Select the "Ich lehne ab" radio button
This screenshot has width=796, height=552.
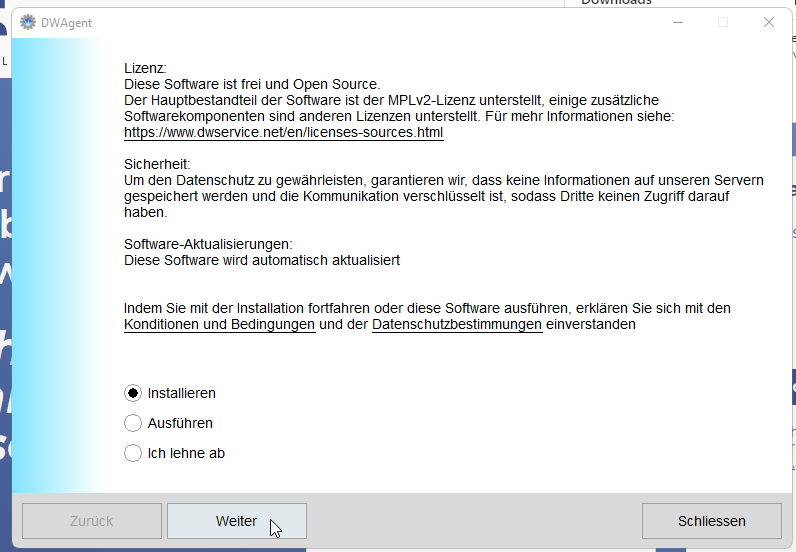(133, 453)
